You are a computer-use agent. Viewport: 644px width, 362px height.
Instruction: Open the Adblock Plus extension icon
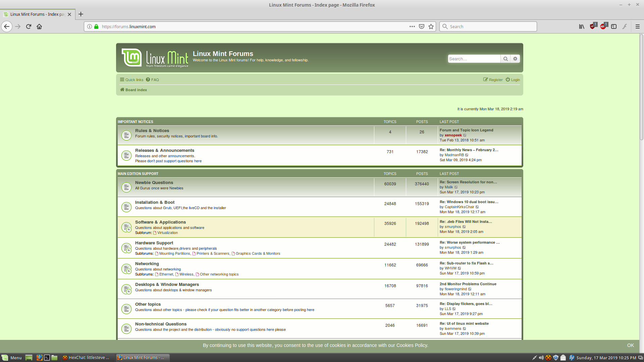[603, 26]
